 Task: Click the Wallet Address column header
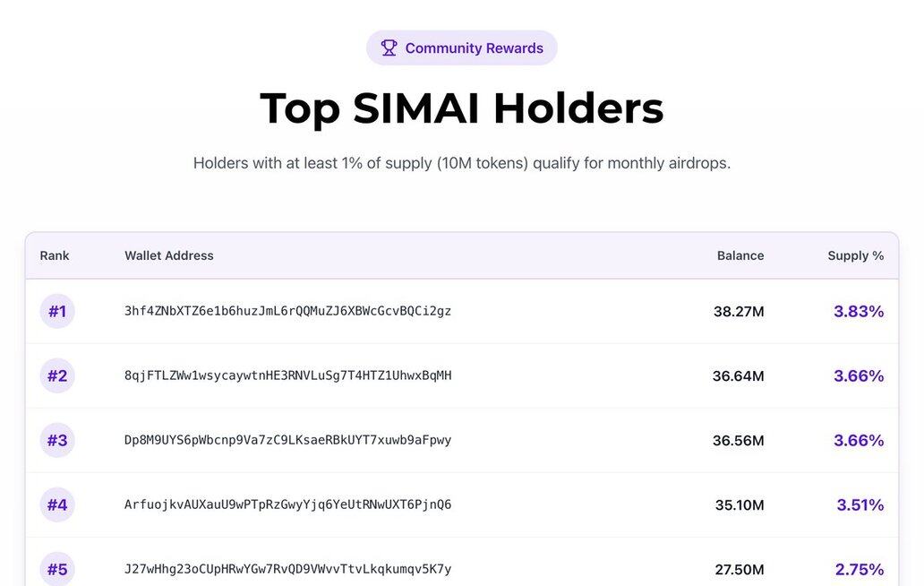click(169, 255)
